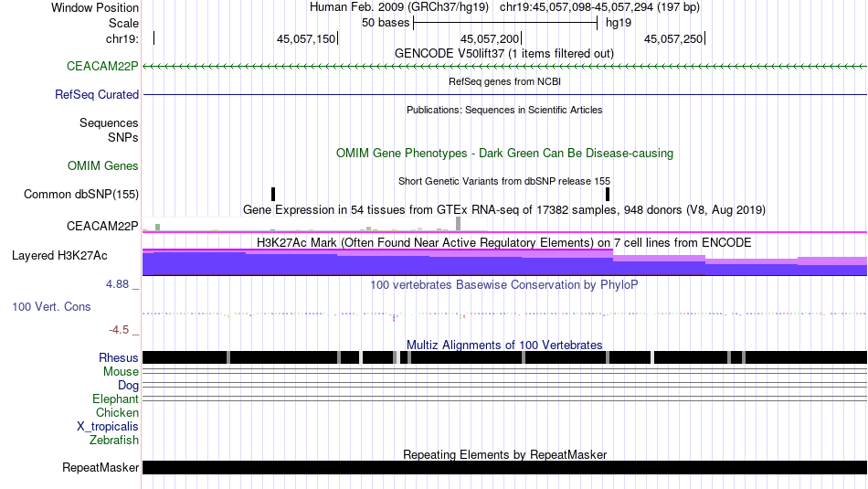Viewport: 868px width, 489px height.
Task: Open GTEx Gene Expression track title
Action: (x=504, y=210)
